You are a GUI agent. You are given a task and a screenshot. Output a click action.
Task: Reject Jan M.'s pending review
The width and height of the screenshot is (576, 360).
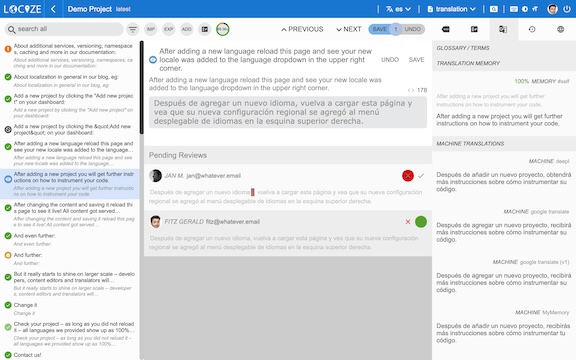point(408,176)
